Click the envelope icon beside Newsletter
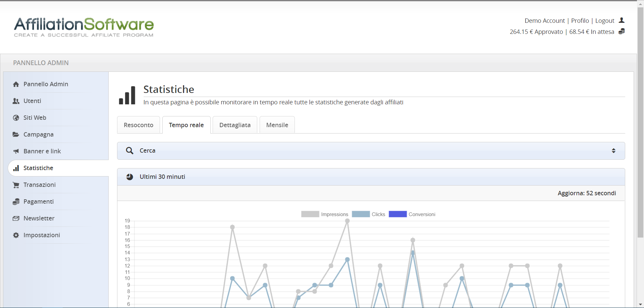This screenshot has height=308, width=644. click(16, 218)
